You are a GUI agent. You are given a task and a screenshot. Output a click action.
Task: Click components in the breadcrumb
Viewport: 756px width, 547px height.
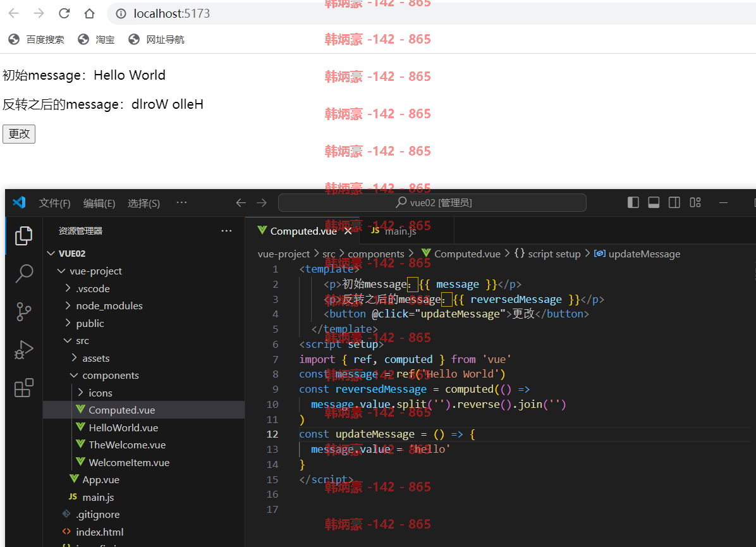tap(376, 254)
